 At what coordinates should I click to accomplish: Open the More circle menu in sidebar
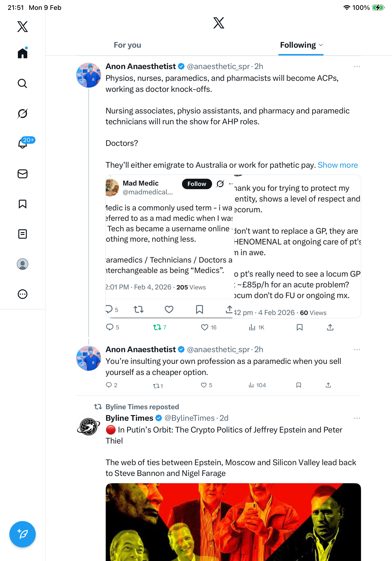pyautogui.click(x=23, y=294)
